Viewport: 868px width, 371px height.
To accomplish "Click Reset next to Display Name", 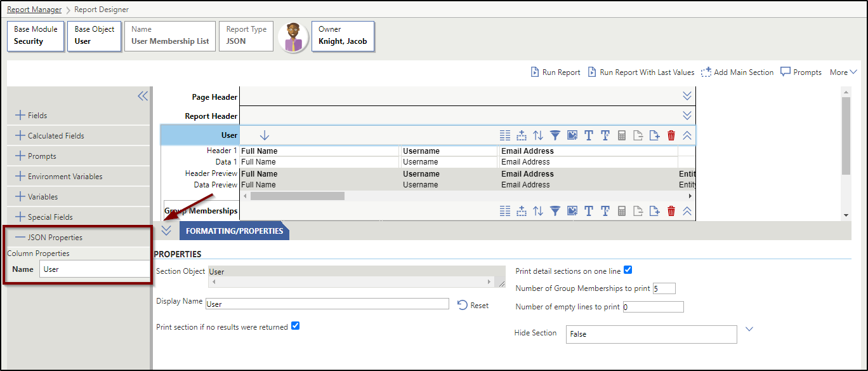I will pos(473,306).
